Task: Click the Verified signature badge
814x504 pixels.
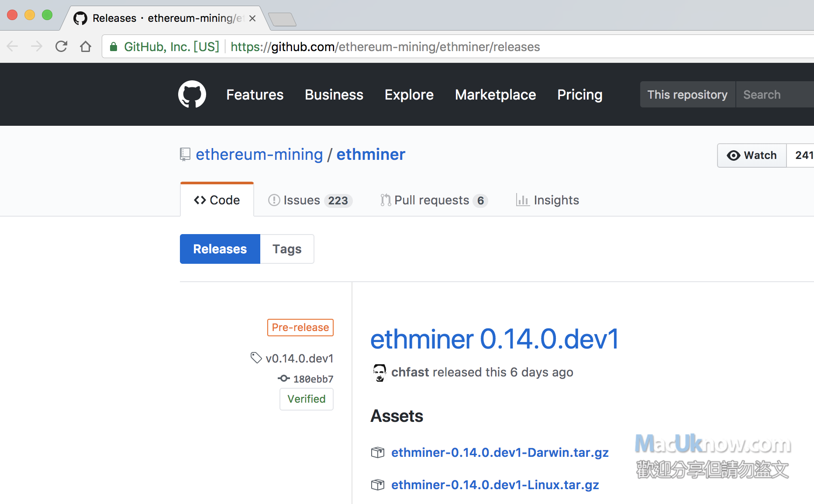Action: coord(306,399)
